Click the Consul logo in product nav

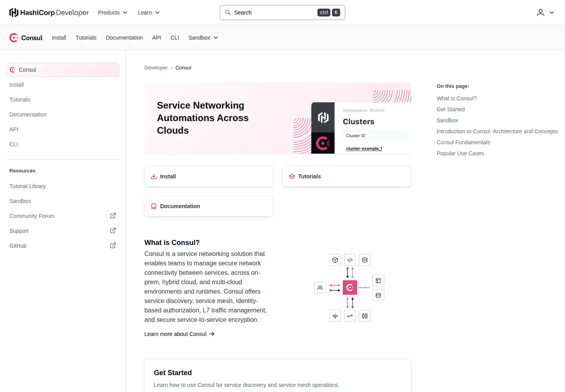[26, 38]
